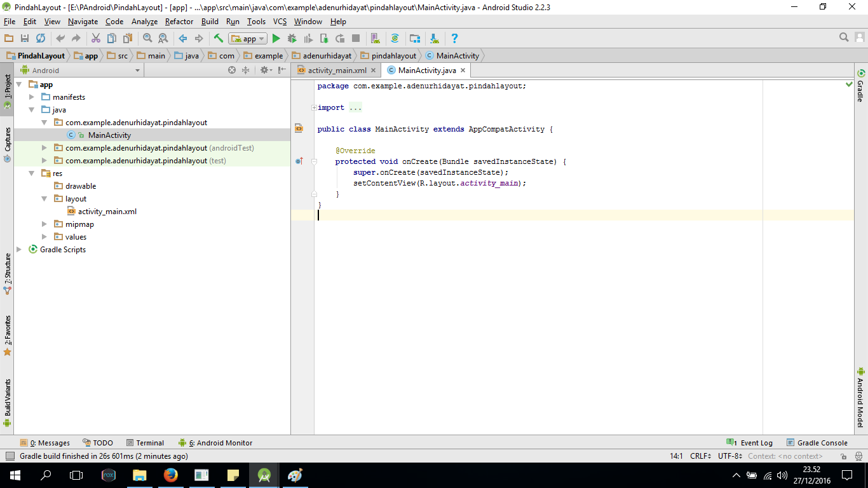Image resolution: width=868 pixels, height=488 pixels.
Task: Select activity_main.xml in the project tree
Action: pos(107,212)
